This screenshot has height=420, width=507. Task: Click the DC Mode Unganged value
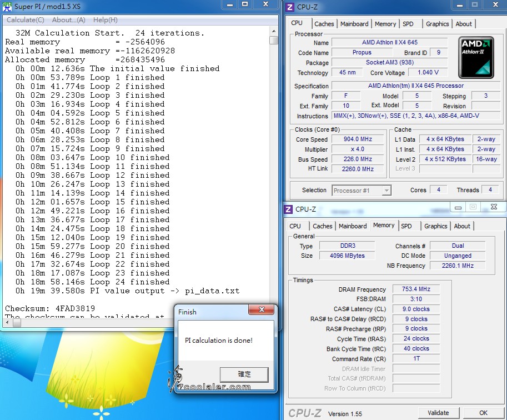[458, 256]
